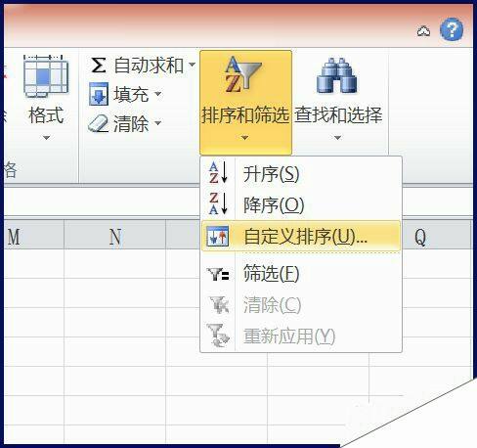Click the Fill (填充) down-arrow icon
This screenshot has width=477, height=448.
[99, 94]
